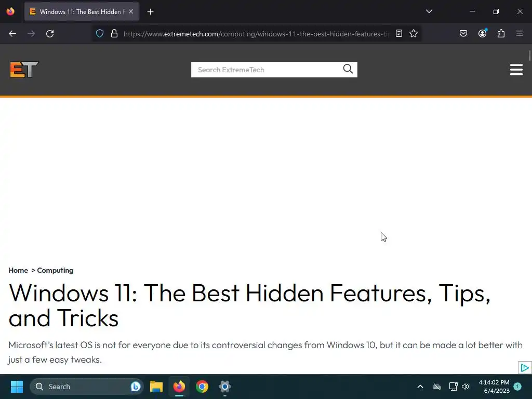This screenshot has width=532, height=399.
Task: Click the article subtitle paragraph
Action: [x=265, y=352]
